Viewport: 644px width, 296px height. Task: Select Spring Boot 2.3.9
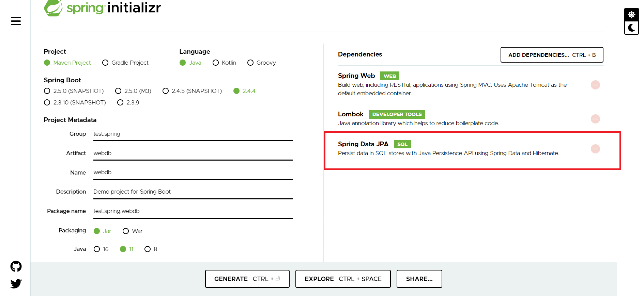pyautogui.click(x=128, y=102)
